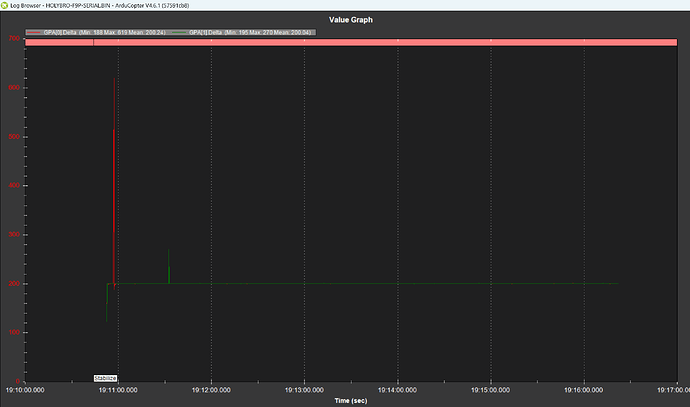Click the green GPA[1] spike near 270
This screenshot has width=690, height=407.
(169, 266)
